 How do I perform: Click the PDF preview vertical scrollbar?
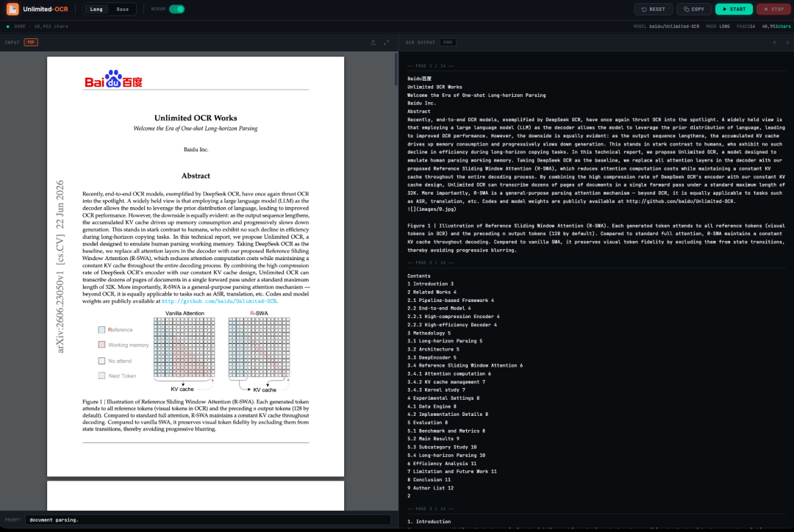[x=396, y=69]
